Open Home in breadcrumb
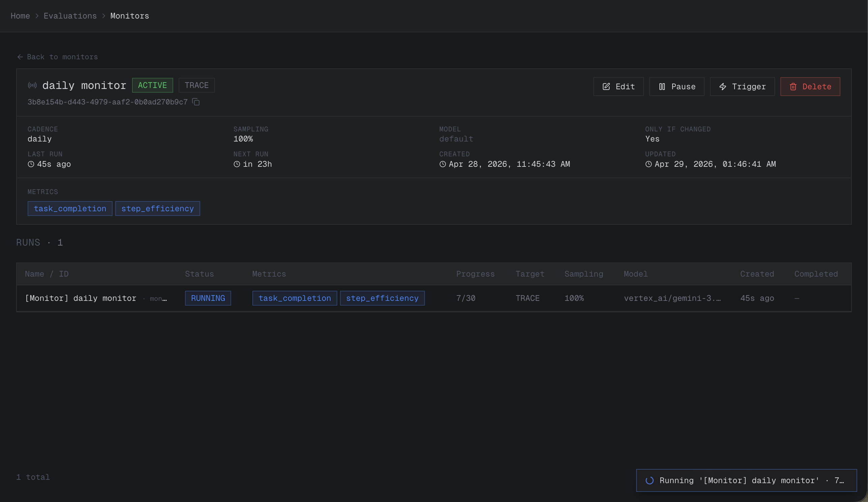This screenshot has width=868, height=502. pos(20,16)
